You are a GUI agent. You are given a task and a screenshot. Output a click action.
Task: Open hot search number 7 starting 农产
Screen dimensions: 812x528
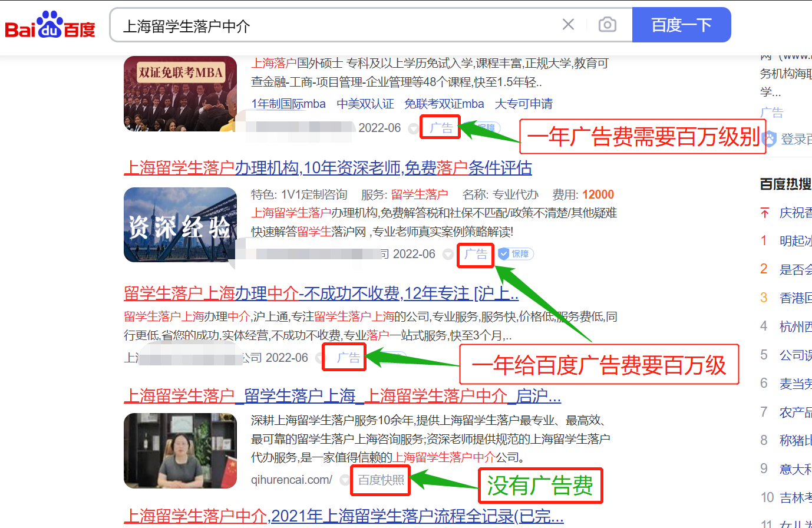[795, 412]
